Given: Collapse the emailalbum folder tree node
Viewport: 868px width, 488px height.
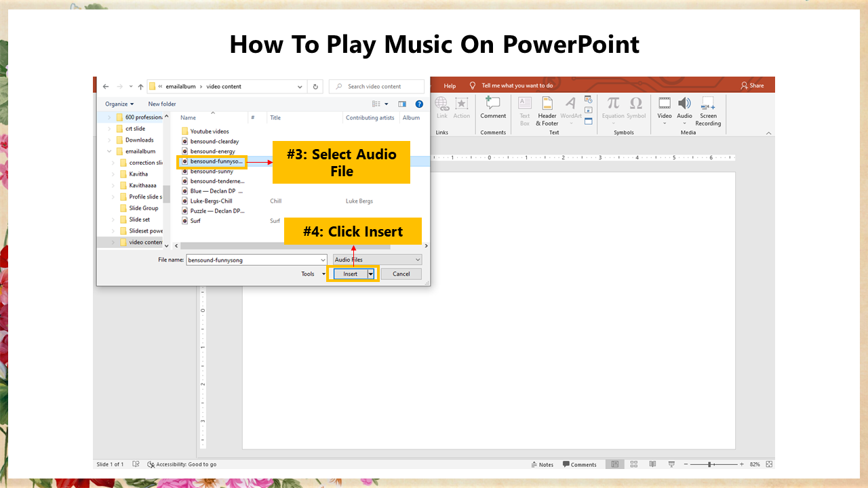Looking at the screenshot, I should 110,151.
